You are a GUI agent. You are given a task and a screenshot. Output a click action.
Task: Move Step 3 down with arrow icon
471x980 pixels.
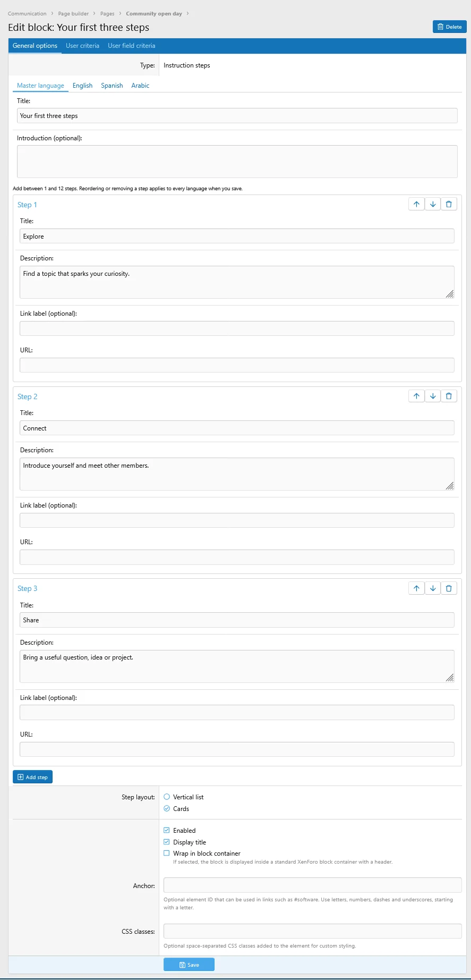click(x=433, y=588)
